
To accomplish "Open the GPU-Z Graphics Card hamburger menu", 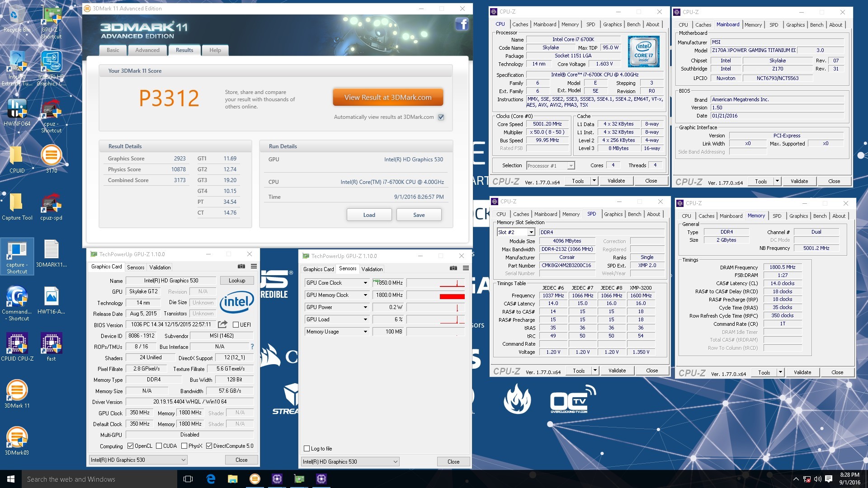I will 254,267.
